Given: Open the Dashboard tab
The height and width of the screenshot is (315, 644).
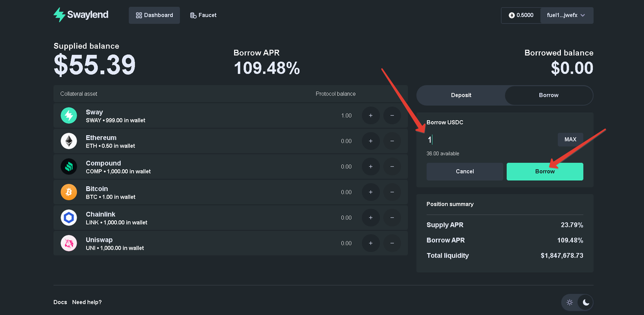Looking at the screenshot, I should (x=154, y=15).
